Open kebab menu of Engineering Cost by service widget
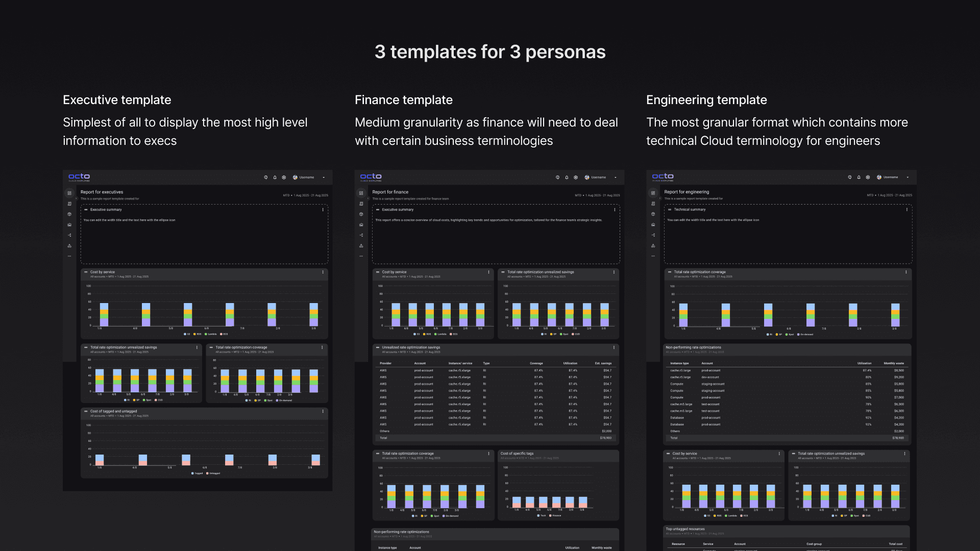This screenshot has width=980, height=551. pos(779,454)
